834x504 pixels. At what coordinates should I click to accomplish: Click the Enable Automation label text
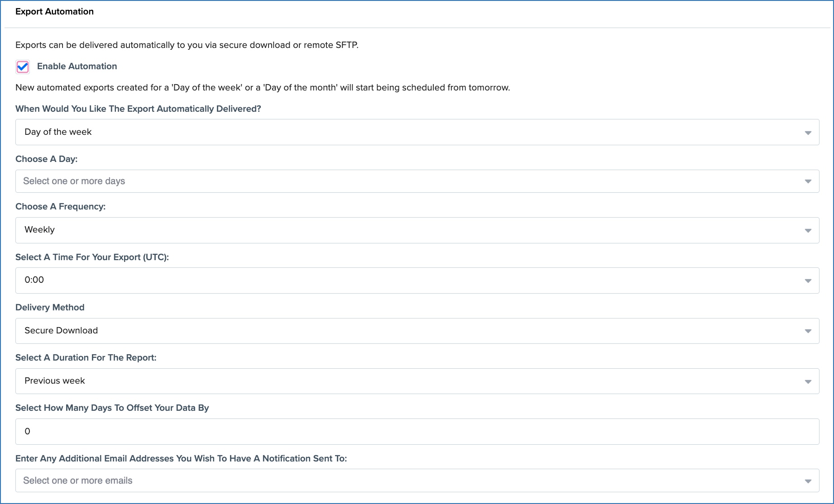(77, 67)
